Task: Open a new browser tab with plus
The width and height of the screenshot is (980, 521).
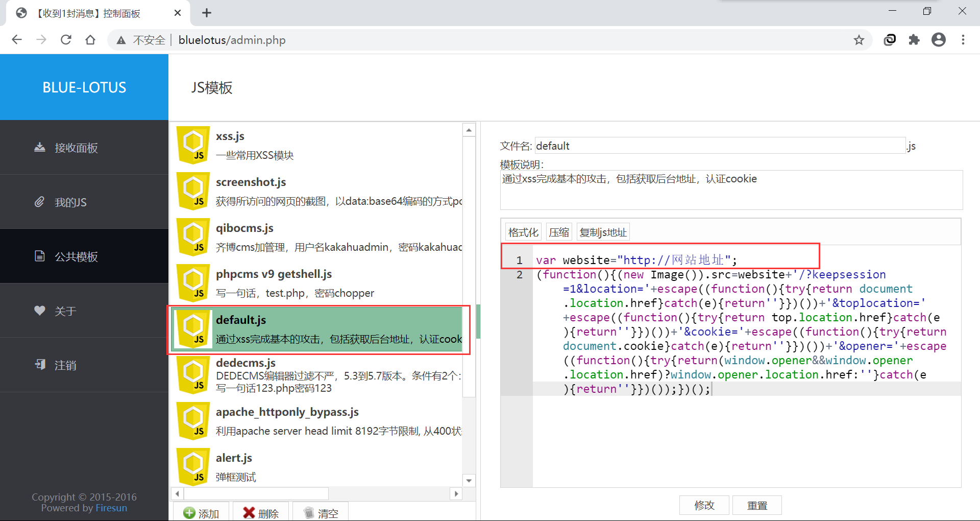Action: tap(207, 13)
